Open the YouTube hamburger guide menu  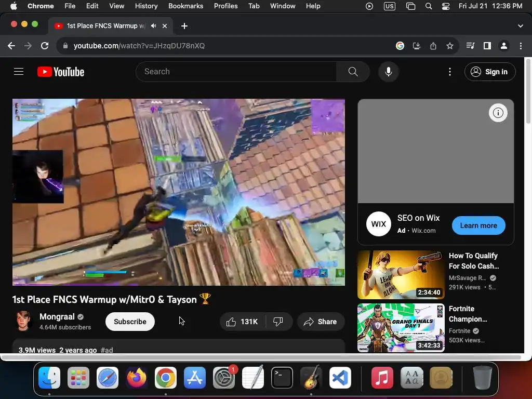(19, 72)
